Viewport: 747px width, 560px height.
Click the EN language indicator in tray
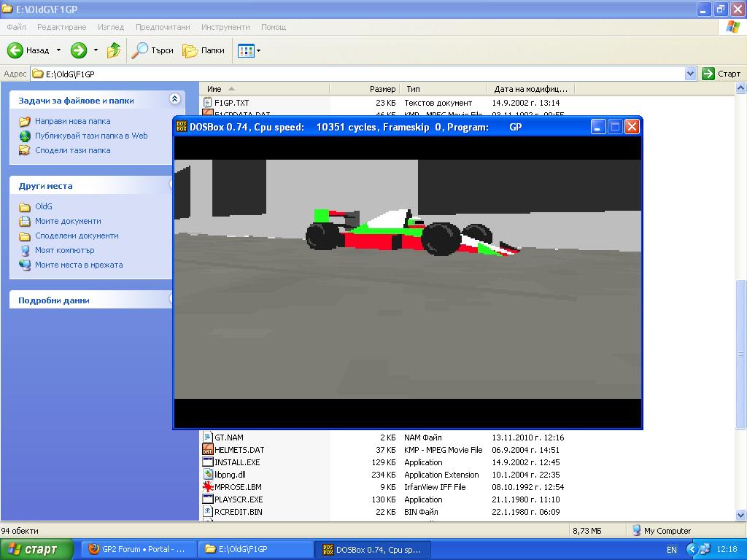(x=672, y=549)
